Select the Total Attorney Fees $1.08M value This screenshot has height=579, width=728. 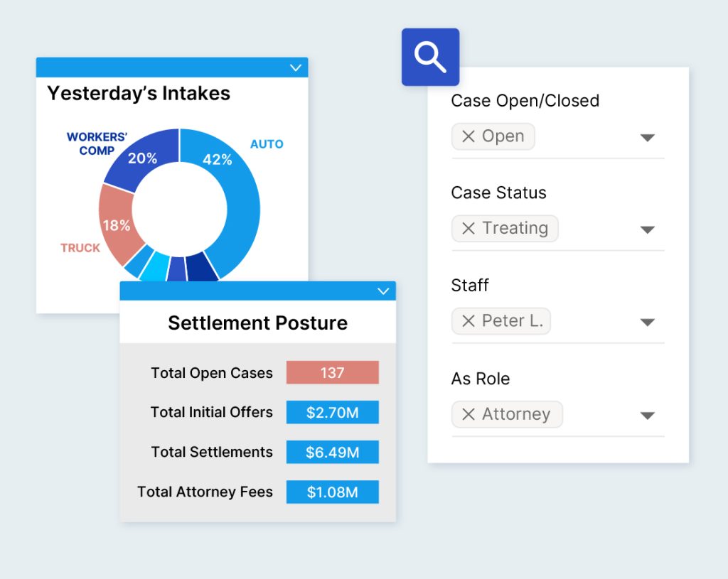332,492
